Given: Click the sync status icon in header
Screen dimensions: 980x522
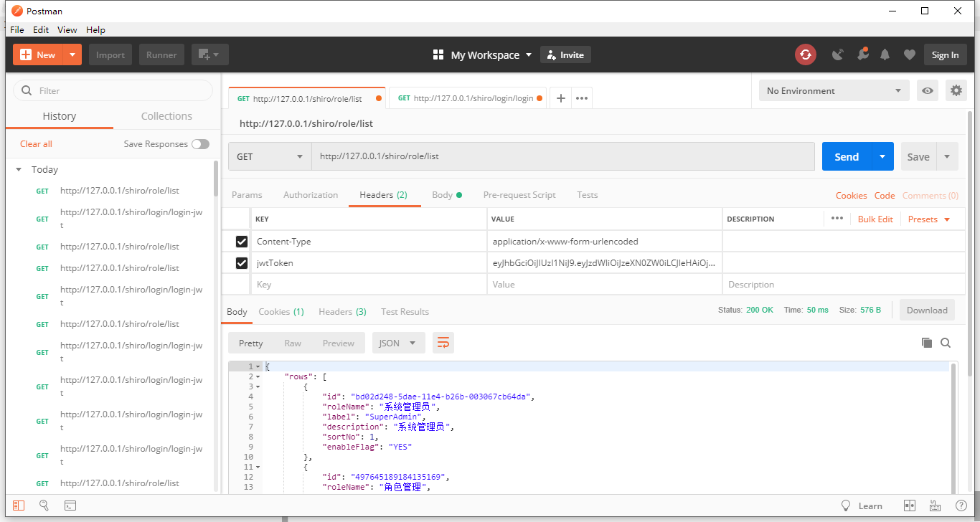Looking at the screenshot, I should [805, 54].
